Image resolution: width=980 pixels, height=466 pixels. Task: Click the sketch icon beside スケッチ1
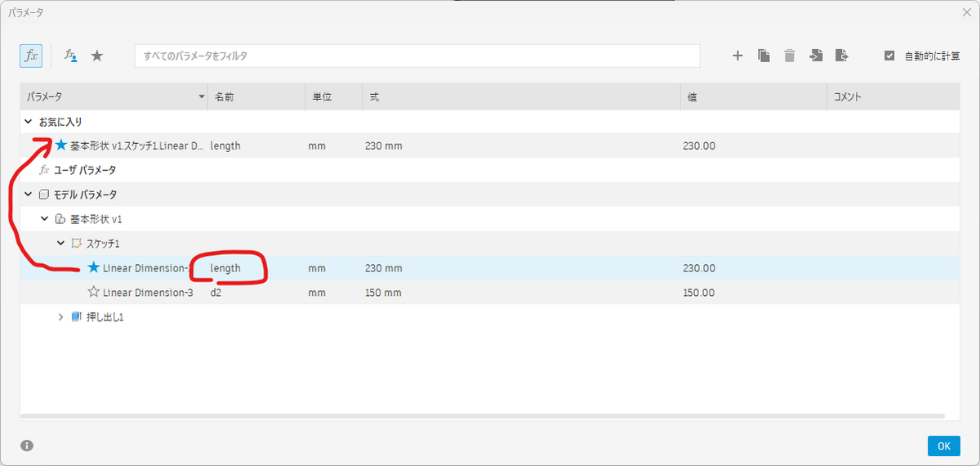click(x=77, y=244)
